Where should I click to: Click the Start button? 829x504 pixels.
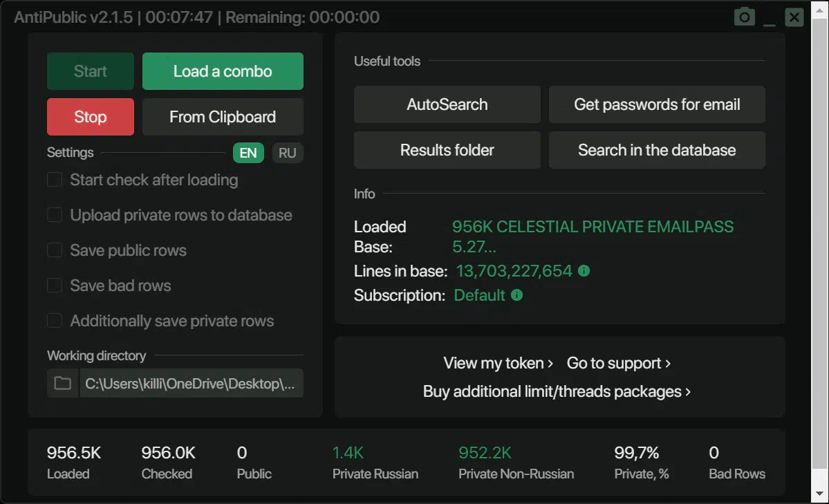pos(91,71)
